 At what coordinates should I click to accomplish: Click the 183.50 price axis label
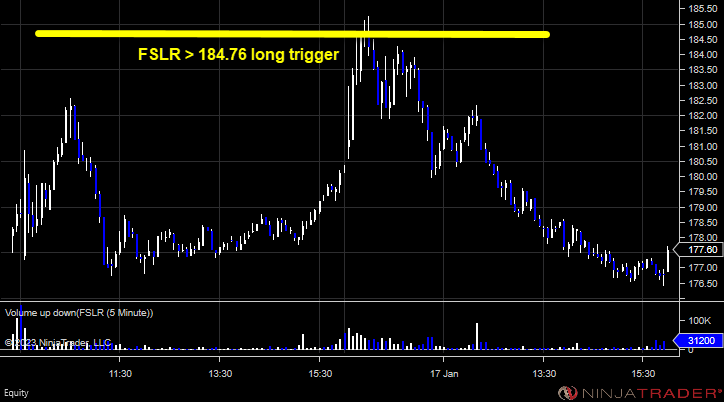tap(703, 70)
